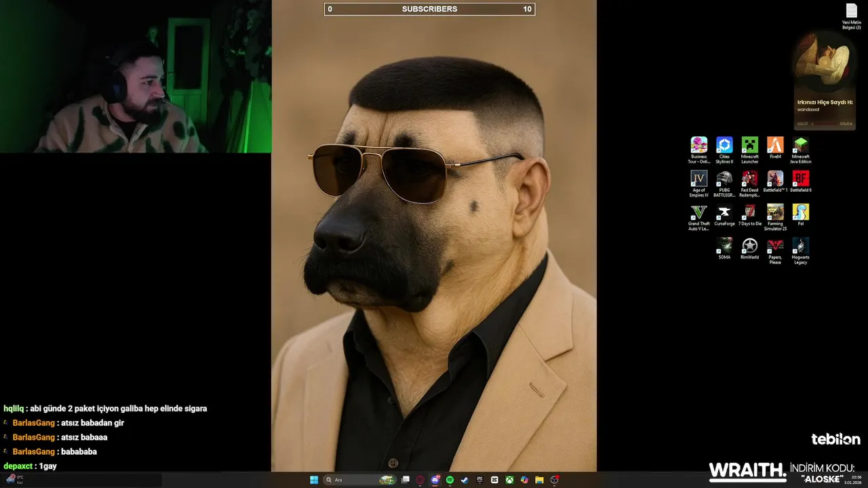This screenshot has height=488, width=868.
Task: Click the streamer webcam feed
Action: point(136,76)
